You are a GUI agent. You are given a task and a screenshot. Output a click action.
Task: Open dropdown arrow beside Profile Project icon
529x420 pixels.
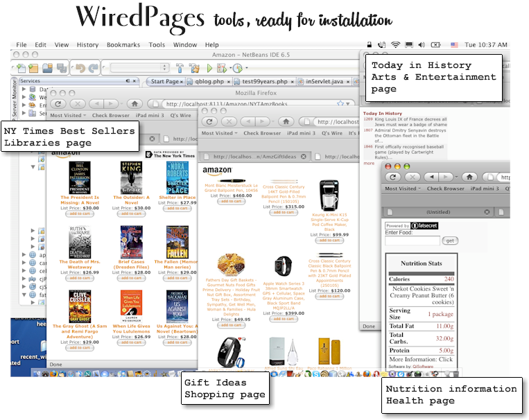click(247, 68)
